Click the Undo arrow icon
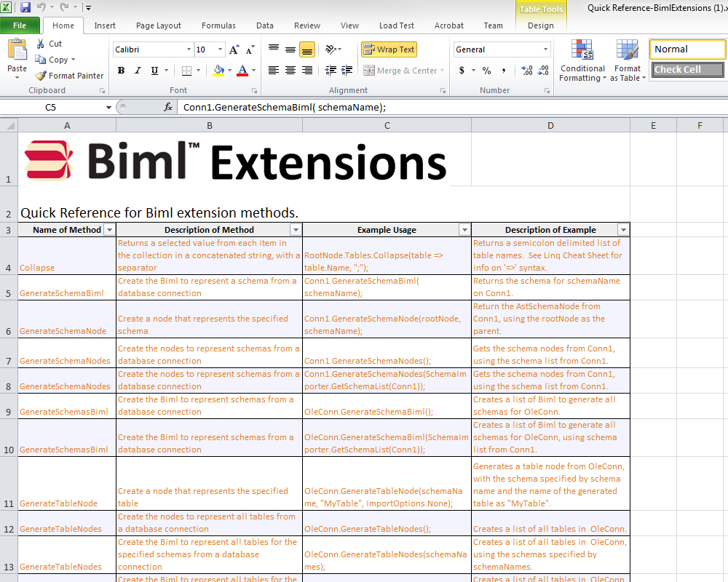 click(x=41, y=7)
